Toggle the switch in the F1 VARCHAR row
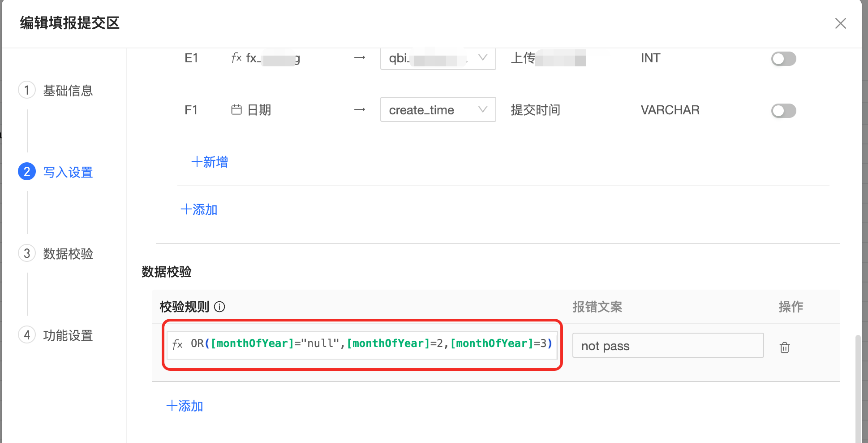868x443 pixels. click(783, 111)
